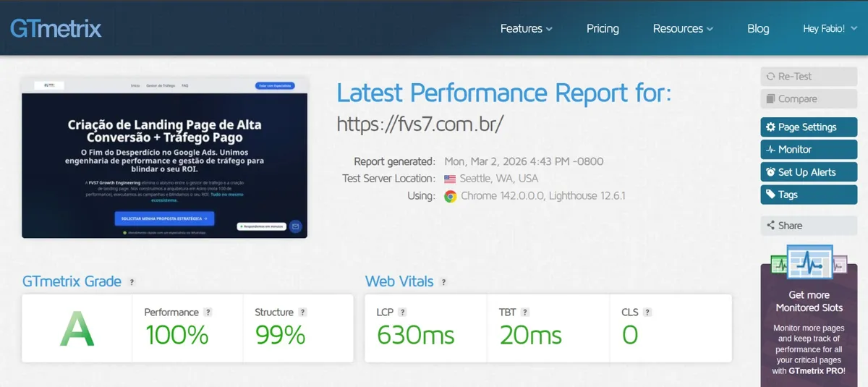Click the report generated date text
This screenshot has width=868, height=387.
(524, 161)
